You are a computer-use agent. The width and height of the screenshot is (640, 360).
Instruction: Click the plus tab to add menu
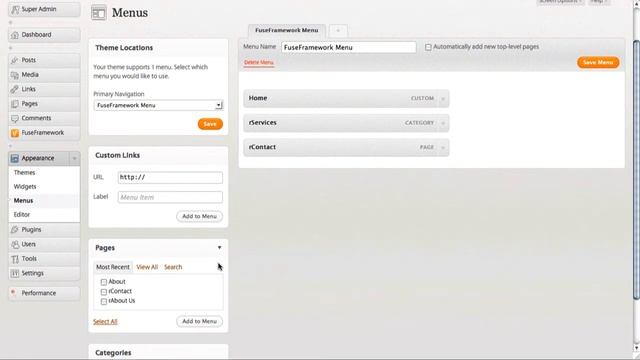click(x=338, y=31)
